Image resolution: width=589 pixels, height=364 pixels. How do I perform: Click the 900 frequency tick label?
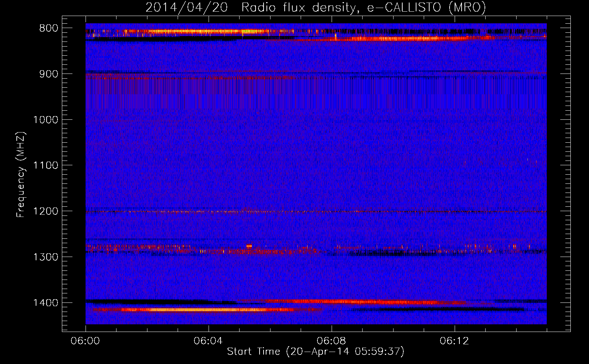[48, 74]
